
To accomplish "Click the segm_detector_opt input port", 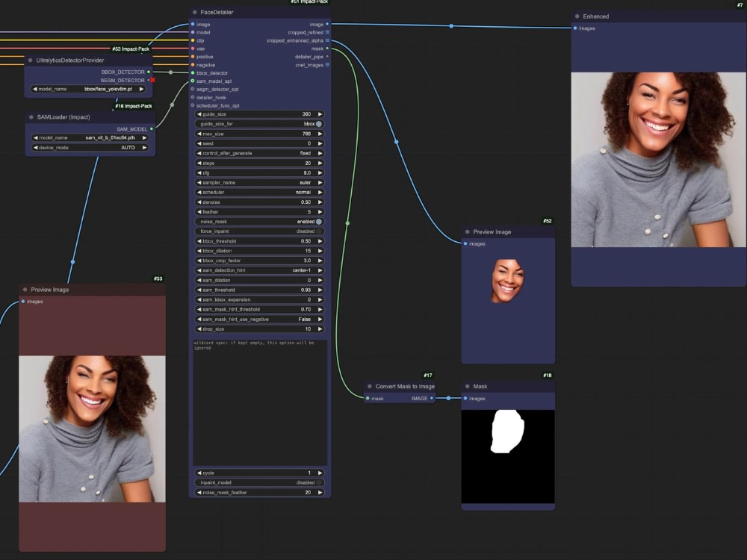I will coord(193,89).
